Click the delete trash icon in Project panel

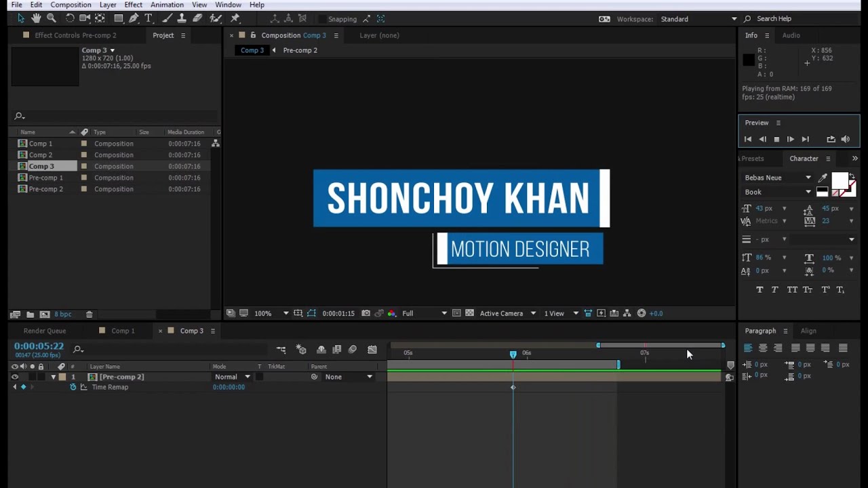tap(89, 314)
